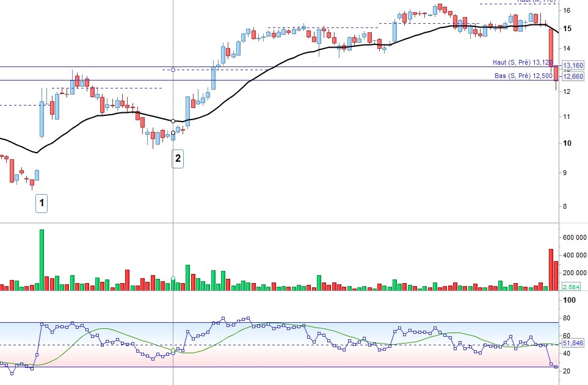The image size is (588, 385).
Task: Click the 51,846 indicator value tag
Action: coord(573,343)
